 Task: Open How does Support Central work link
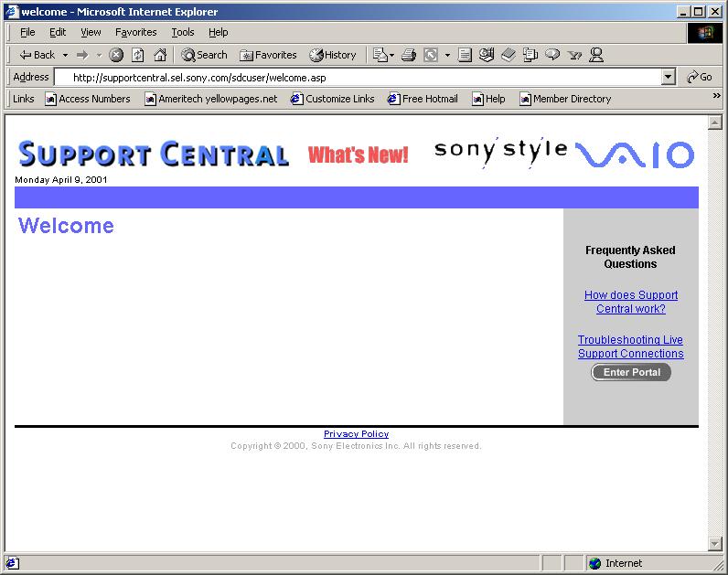pos(631,302)
